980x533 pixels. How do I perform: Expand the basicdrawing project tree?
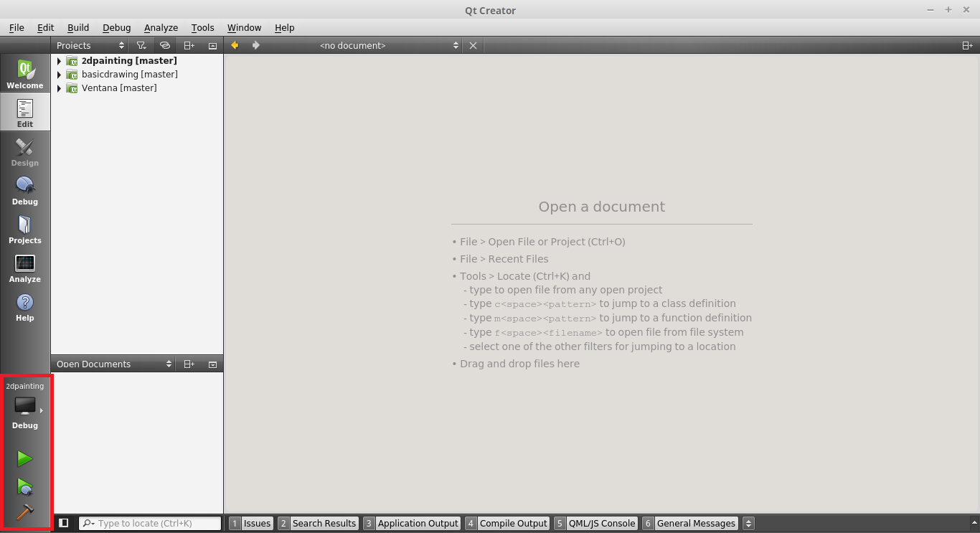(x=59, y=75)
